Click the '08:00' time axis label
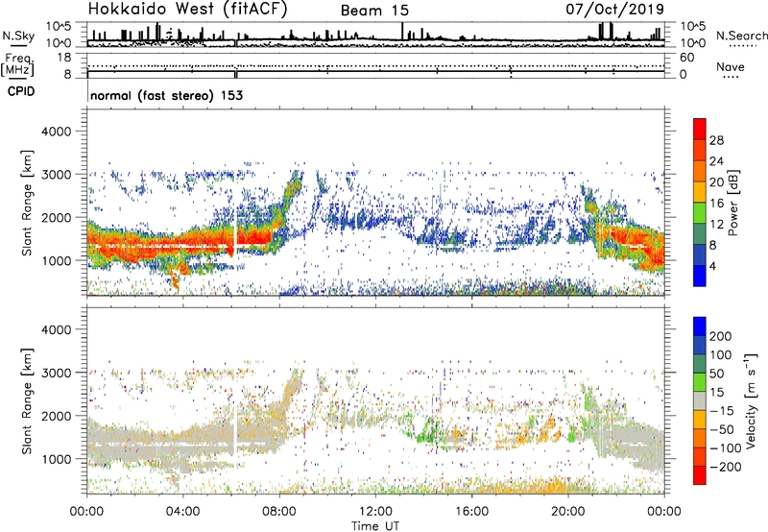 [x=278, y=512]
